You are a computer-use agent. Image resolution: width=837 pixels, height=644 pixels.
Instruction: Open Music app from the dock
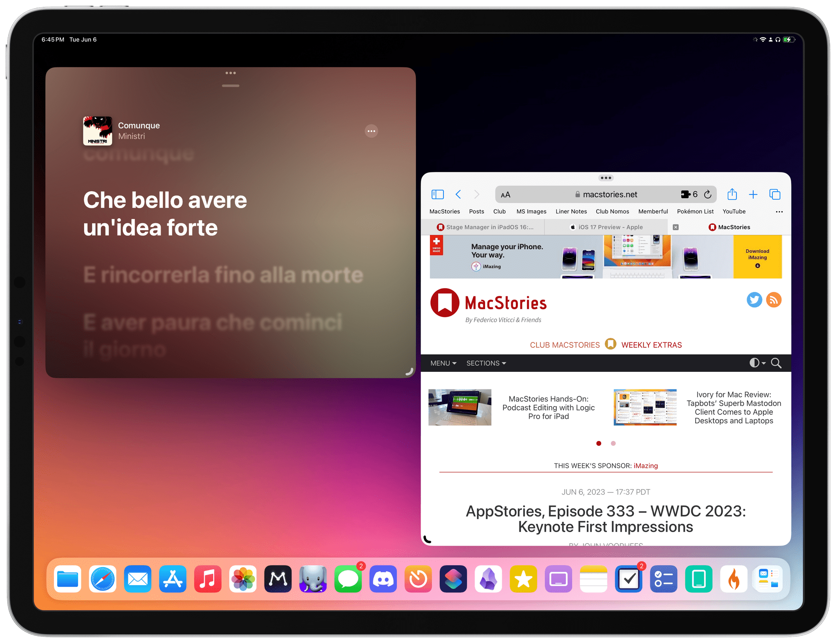(x=208, y=579)
